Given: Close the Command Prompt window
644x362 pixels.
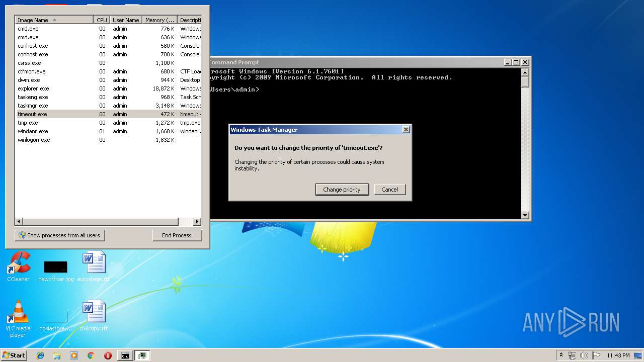Looking at the screenshot, I should coord(525,62).
